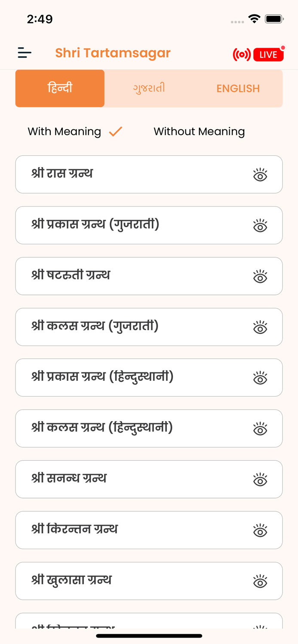The height and width of the screenshot is (644, 298).
Task: Select the हिन्दी language tab
Action: click(x=60, y=88)
